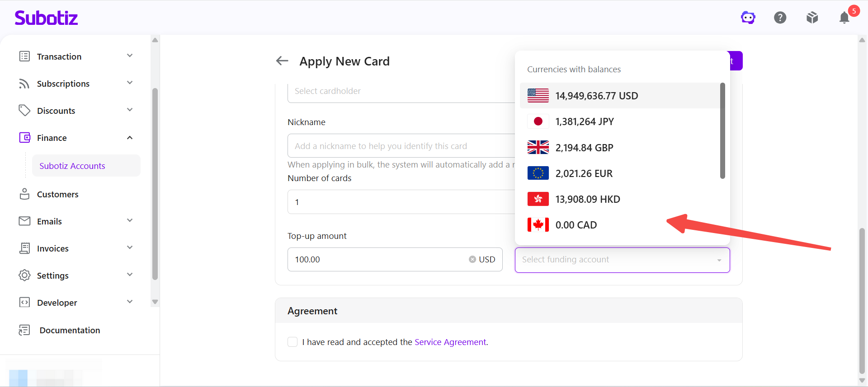Viewport: 868px width, 387px height.
Task: Expand the Developer menu chevron
Action: coord(130,302)
